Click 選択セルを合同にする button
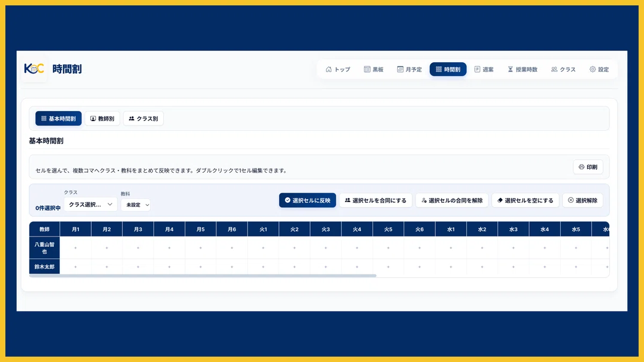The height and width of the screenshot is (362, 644). tap(376, 200)
